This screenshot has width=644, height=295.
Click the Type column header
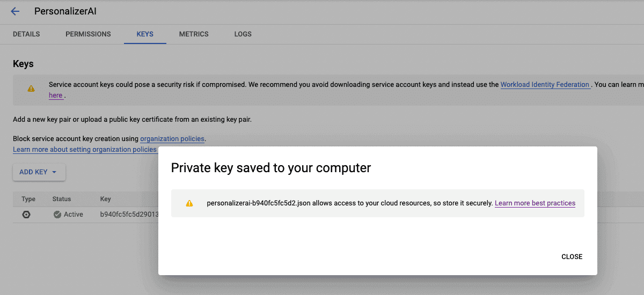pos(28,199)
